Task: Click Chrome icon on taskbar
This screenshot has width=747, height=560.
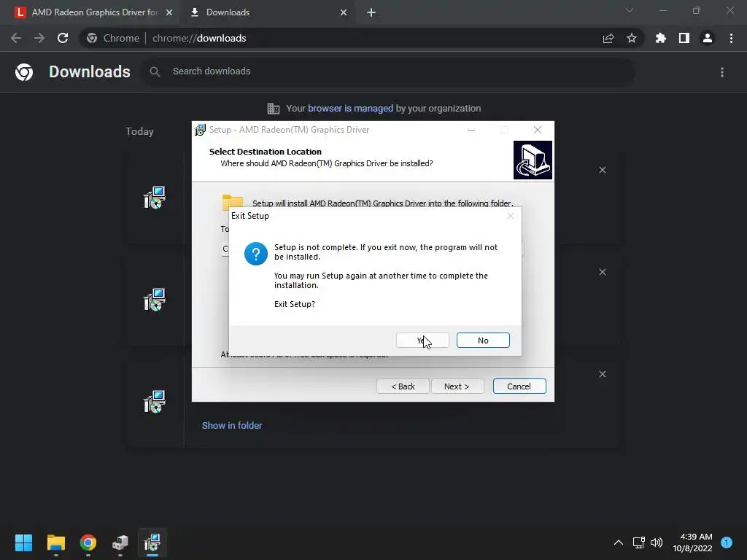Action: coord(88,542)
